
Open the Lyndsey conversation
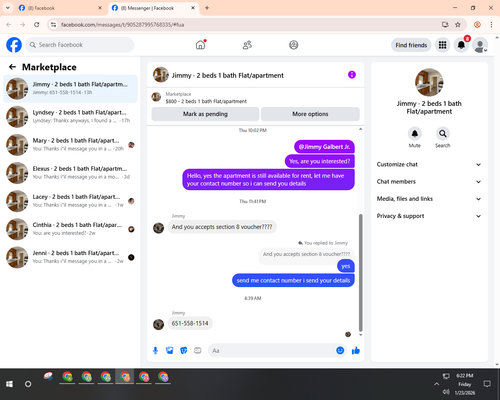(70, 117)
